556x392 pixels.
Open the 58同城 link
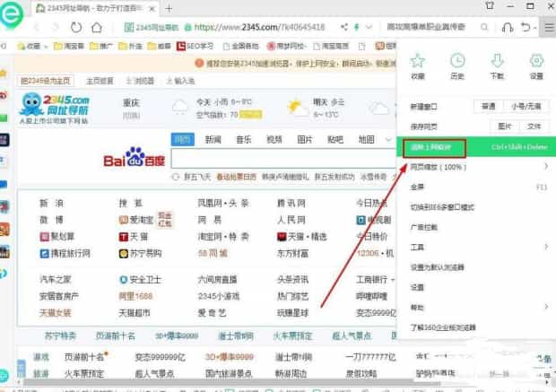[x=213, y=253]
